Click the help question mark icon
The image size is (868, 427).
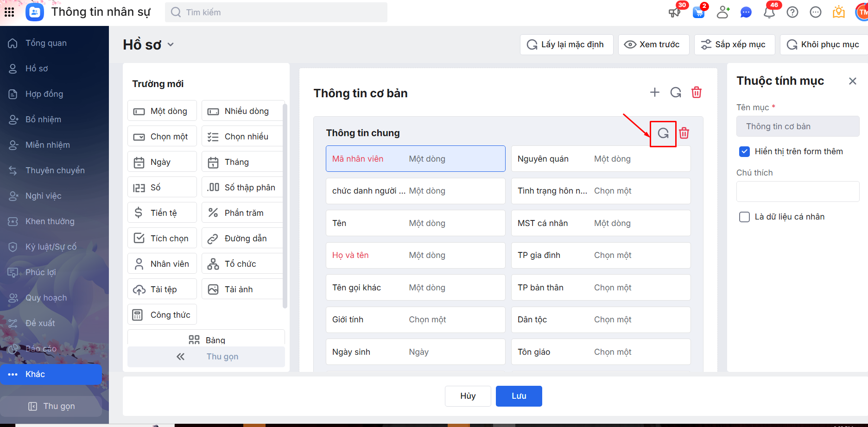[x=792, y=13]
